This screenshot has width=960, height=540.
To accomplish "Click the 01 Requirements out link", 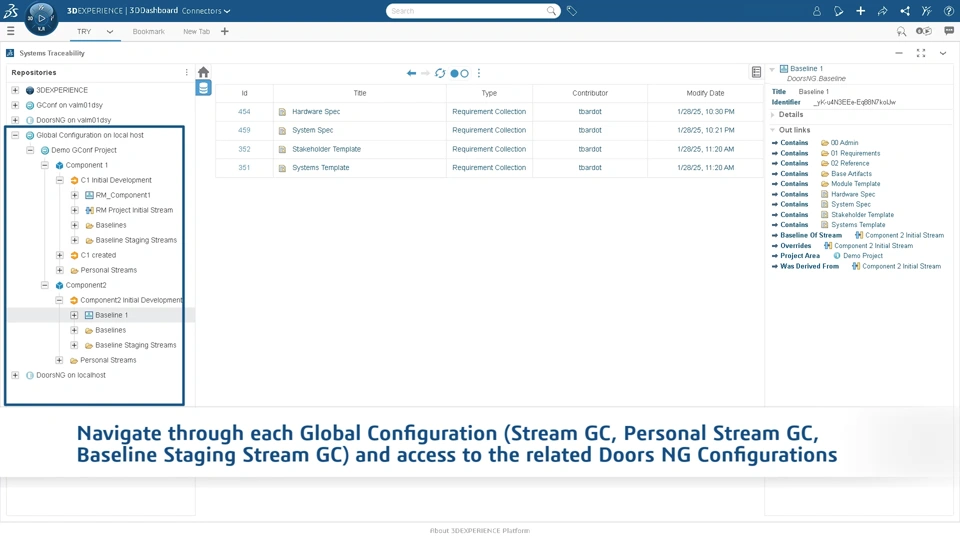I will (x=855, y=153).
